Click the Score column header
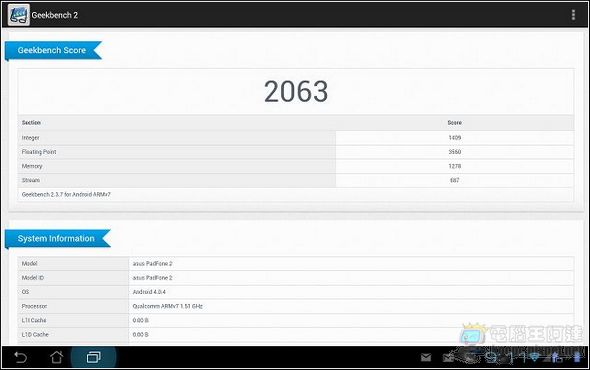Viewport: 590px width, 370px height. point(455,123)
